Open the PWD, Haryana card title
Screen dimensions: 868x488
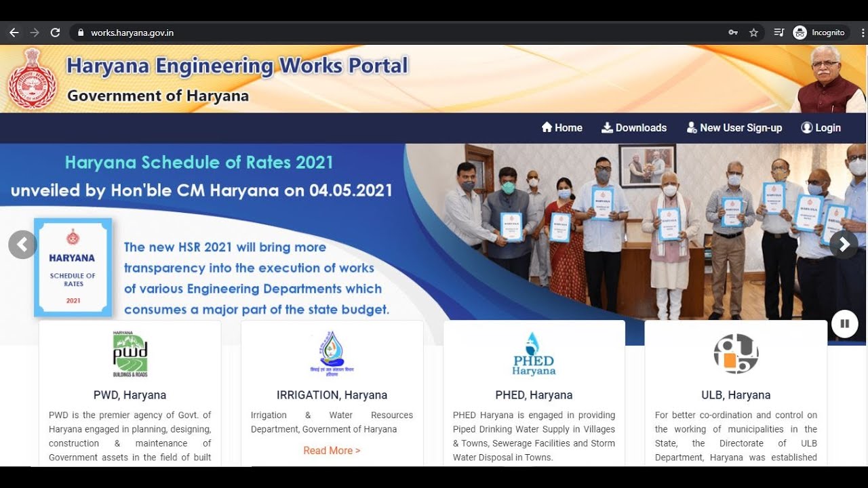[130, 395]
